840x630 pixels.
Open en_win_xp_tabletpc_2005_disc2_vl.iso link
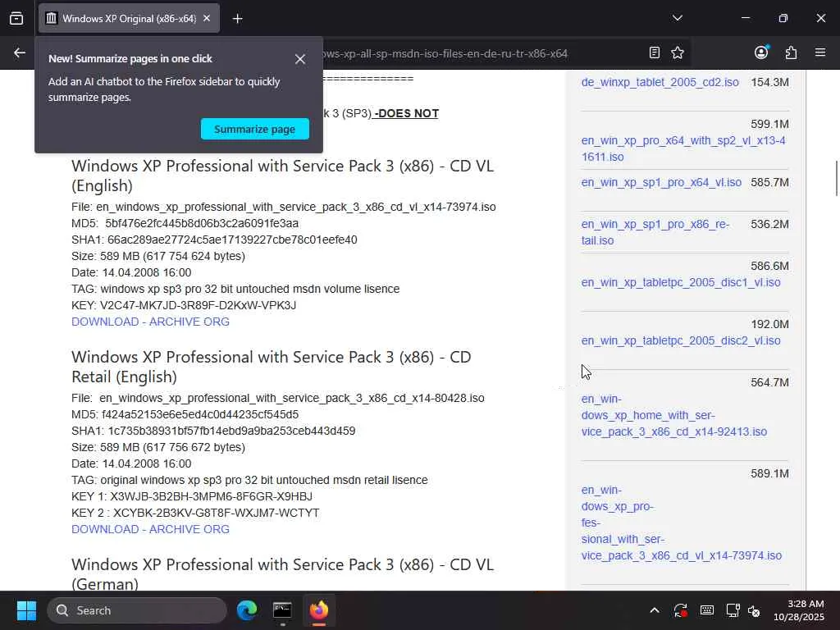point(681,340)
